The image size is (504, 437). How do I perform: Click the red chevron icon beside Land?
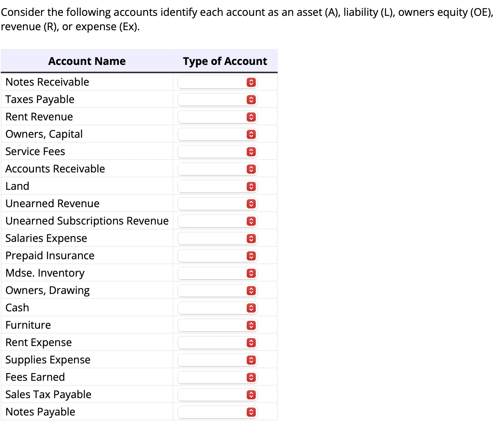coord(251,186)
